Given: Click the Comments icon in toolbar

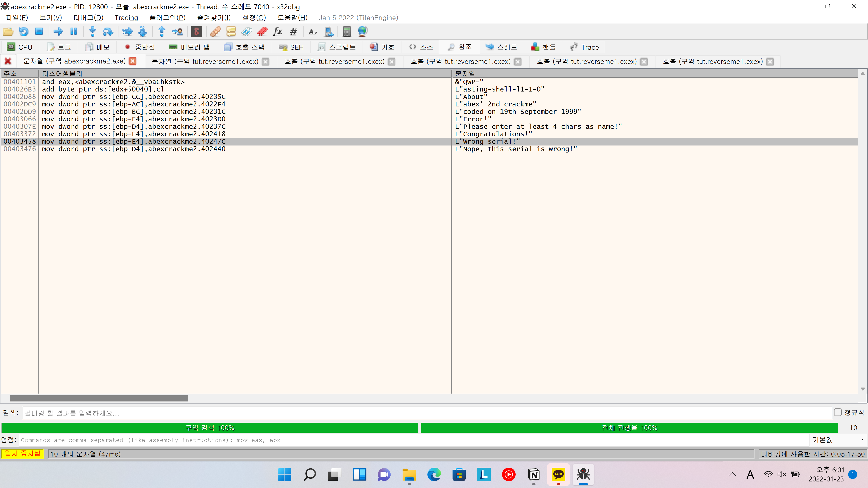Looking at the screenshot, I should (231, 32).
